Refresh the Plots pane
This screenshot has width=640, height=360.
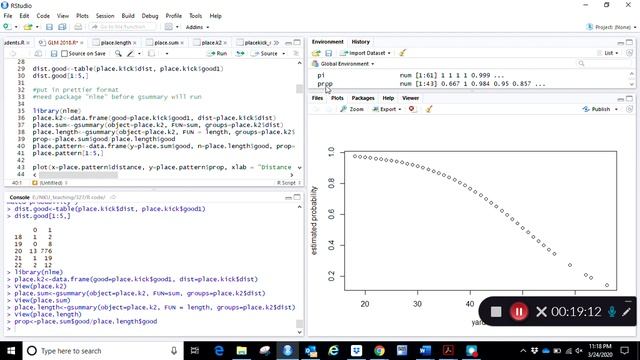pyautogui.click(x=629, y=109)
